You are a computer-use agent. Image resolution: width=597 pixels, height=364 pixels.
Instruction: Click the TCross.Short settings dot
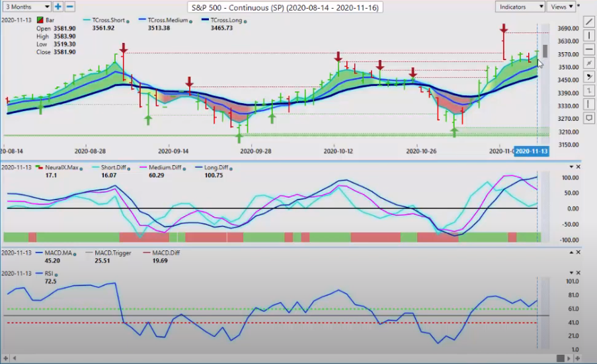point(128,22)
